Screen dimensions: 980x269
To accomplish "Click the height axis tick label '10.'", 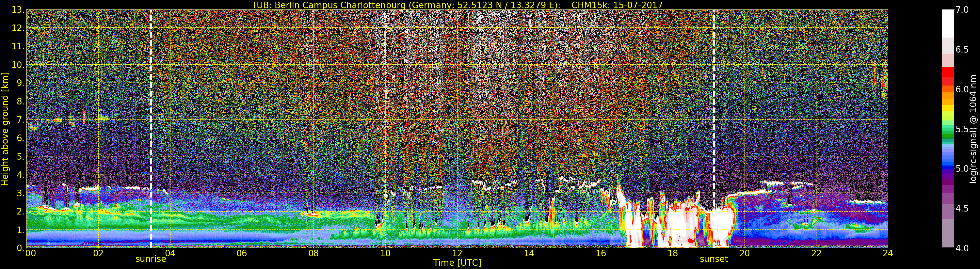I will pos(18,65).
